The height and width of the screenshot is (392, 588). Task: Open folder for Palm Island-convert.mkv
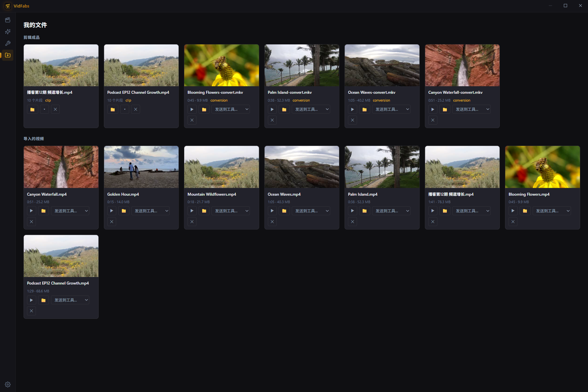pyautogui.click(x=284, y=109)
